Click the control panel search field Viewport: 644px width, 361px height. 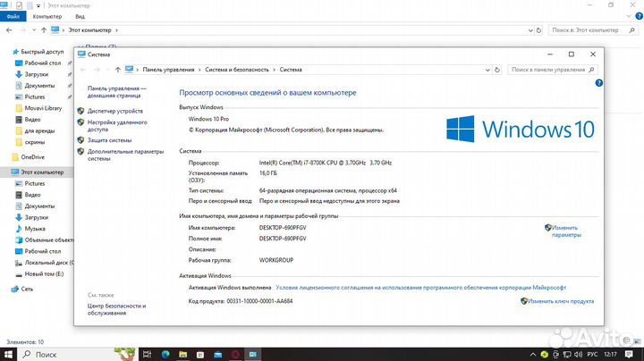coord(548,70)
